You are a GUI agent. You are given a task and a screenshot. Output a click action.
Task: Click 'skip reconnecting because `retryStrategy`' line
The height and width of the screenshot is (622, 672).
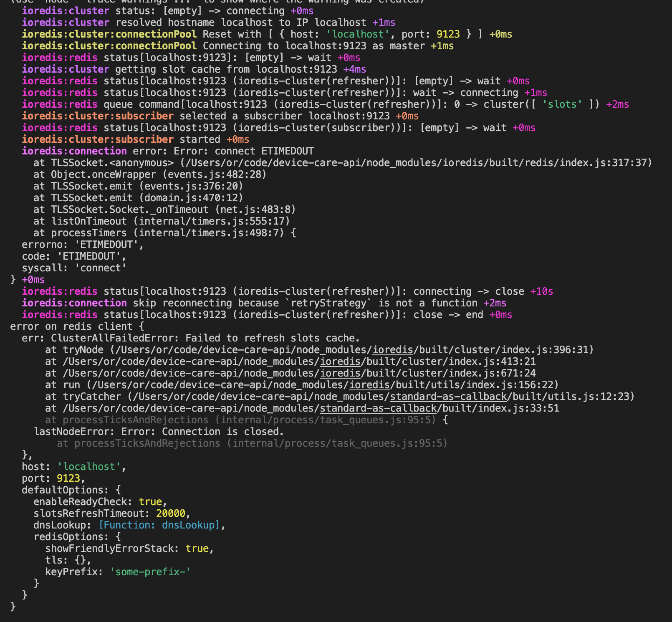264,303
